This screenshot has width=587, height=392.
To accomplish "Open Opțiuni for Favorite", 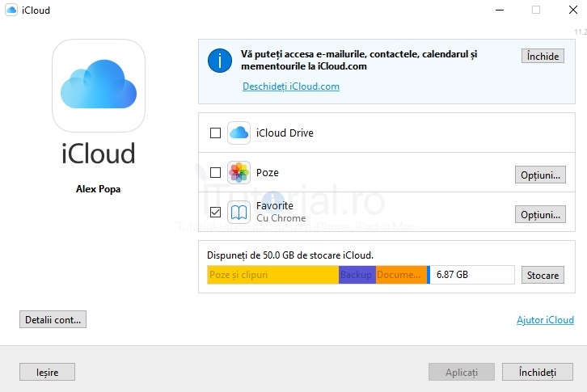I will (540, 214).
